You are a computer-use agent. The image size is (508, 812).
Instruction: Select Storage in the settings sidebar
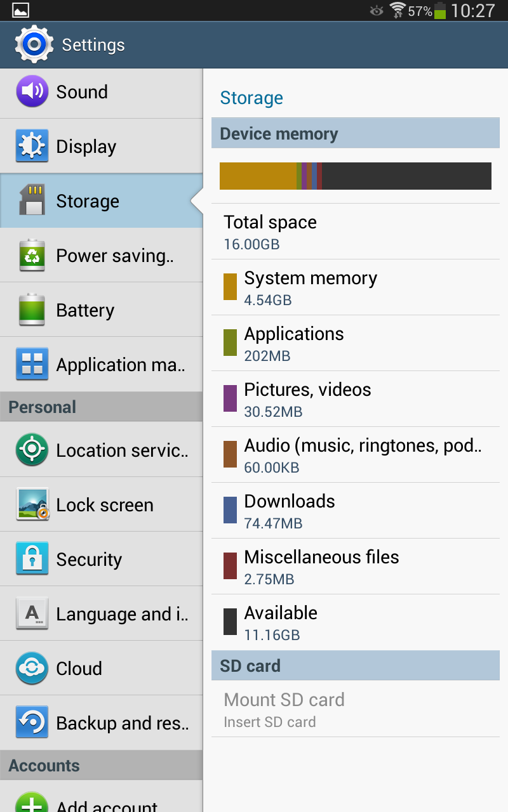coord(102,201)
